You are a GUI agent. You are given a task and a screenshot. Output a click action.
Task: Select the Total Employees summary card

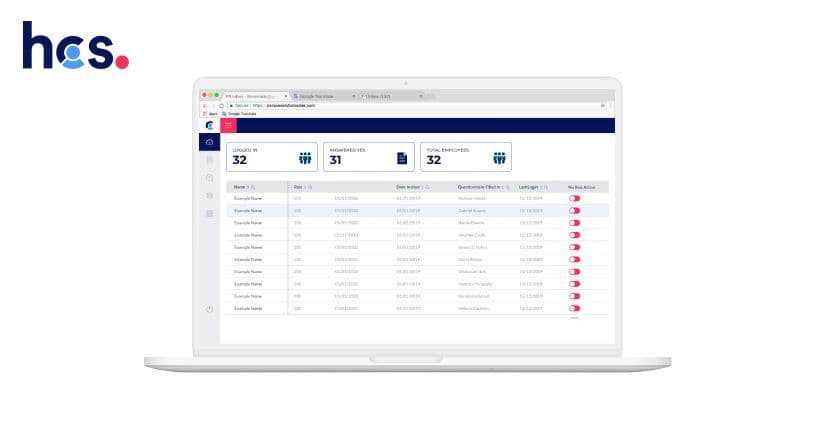(x=465, y=156)
